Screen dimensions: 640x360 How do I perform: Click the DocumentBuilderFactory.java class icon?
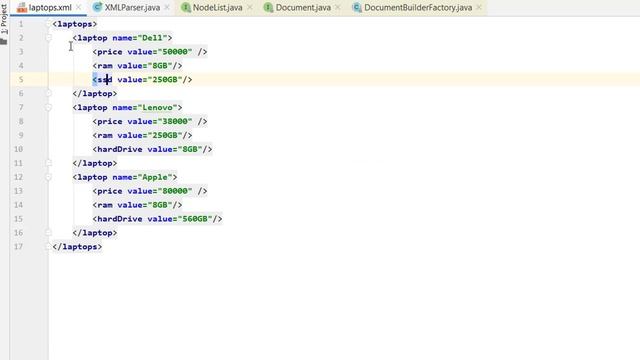coord(357,7)
